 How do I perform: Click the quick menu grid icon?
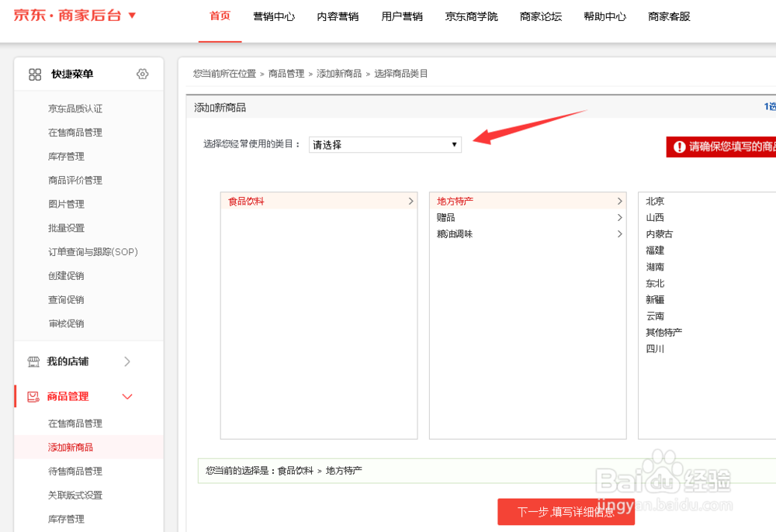coord(34,74)
